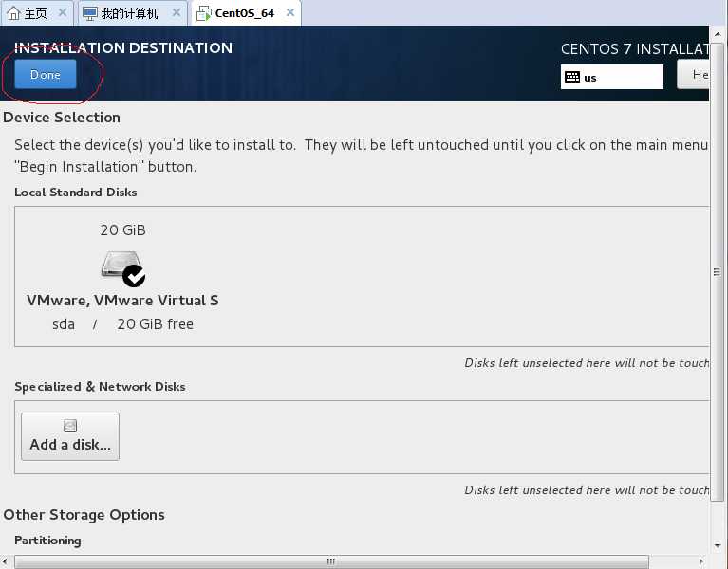Click the vertical scrollbar thumb
Screen dimensions: 728x569
pyautogui.click(x=718, y=272)
